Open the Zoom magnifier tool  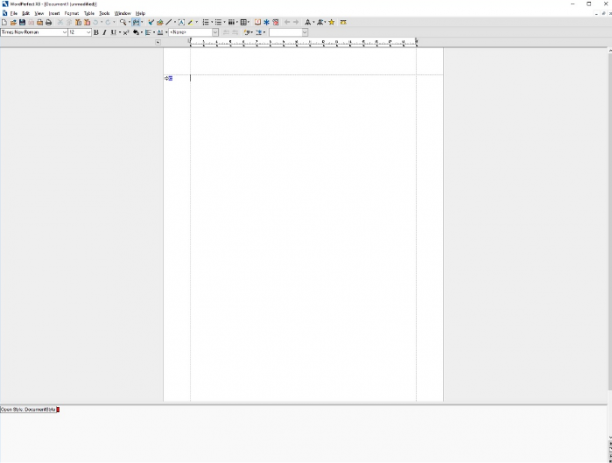pos(123,22)
